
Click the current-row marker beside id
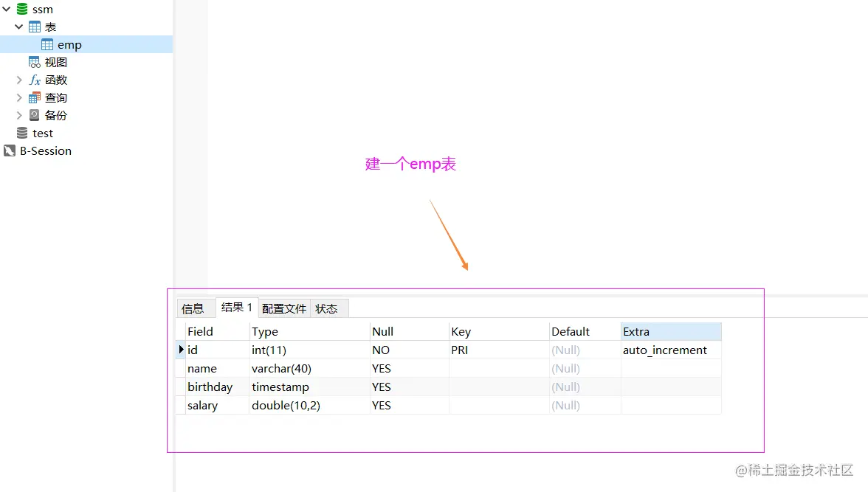tap(181, 350)
